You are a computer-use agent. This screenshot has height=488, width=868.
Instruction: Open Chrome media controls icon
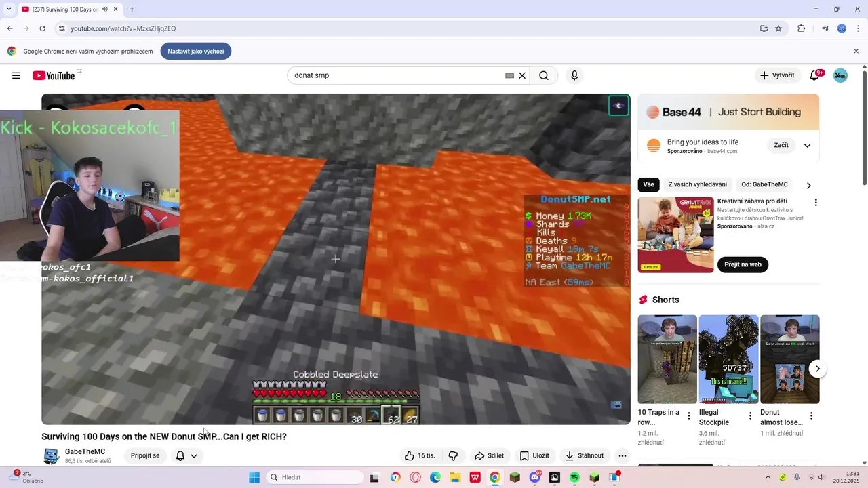click(x=825, y=28)
